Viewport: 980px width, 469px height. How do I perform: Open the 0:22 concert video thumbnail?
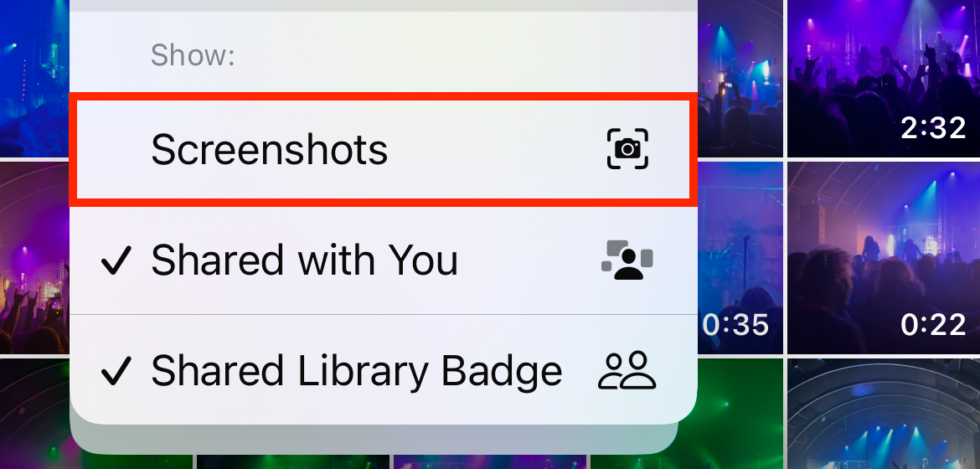click(x=883, y=258)
